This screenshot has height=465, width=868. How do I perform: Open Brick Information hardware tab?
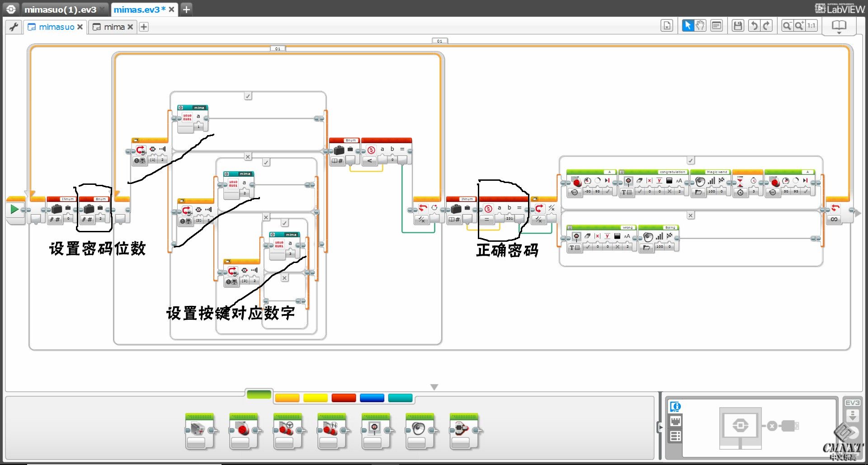[x=675, y=407]
